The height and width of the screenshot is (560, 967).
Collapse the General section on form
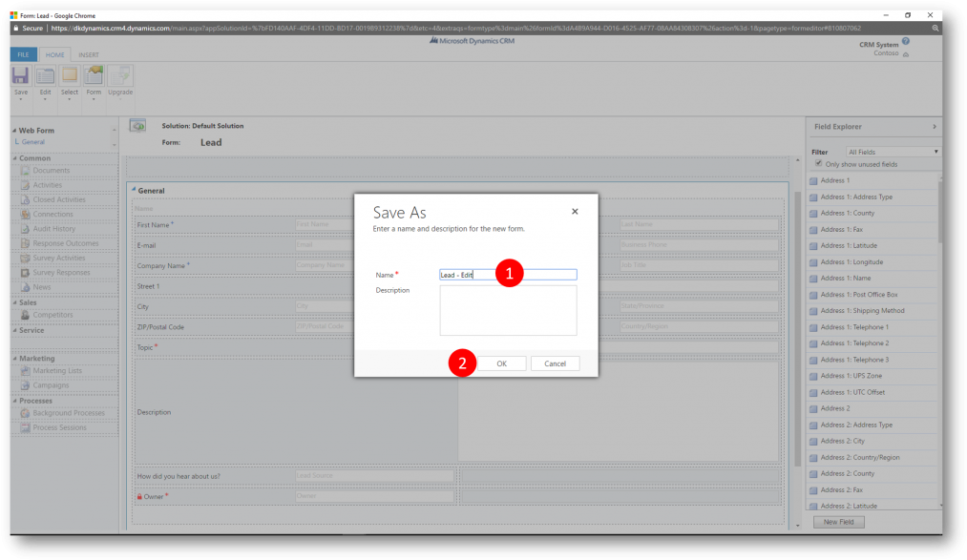(x=134, y=191)
